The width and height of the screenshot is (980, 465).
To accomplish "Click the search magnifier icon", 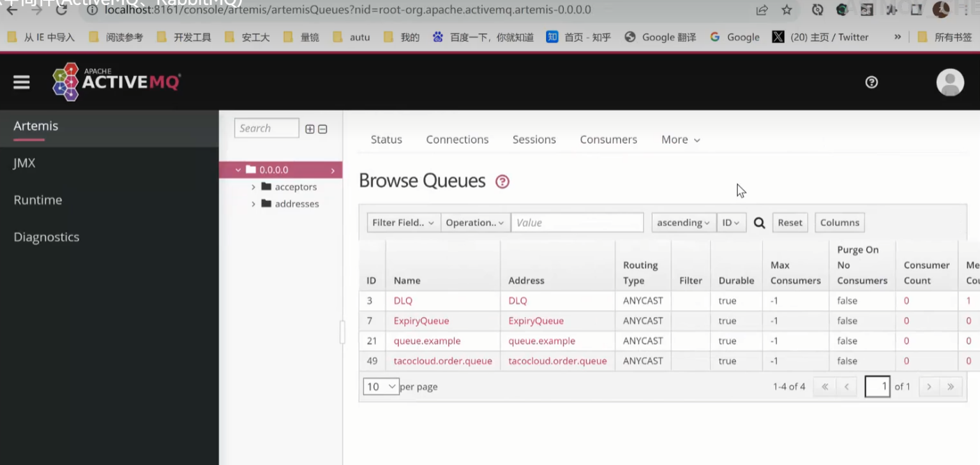I will (x=760, y=223).
